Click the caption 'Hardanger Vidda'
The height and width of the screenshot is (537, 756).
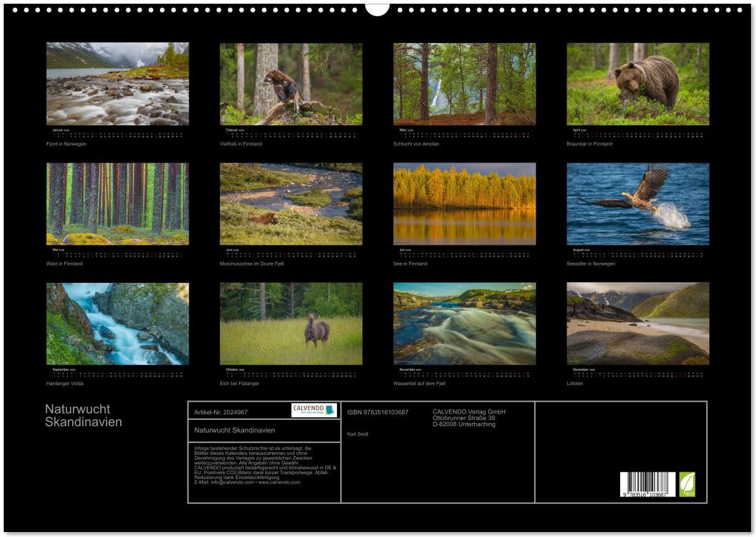pos(64,383)
